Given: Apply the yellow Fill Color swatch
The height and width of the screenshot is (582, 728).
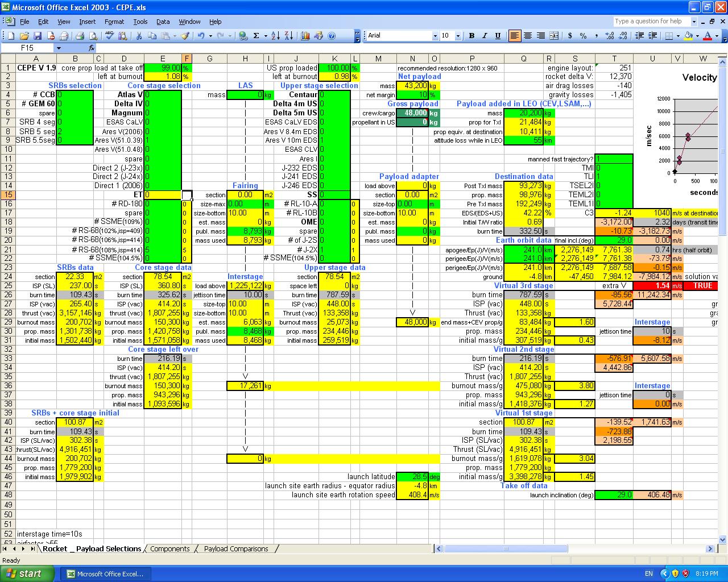Looking at the screenshot, I should pos(688,36).
